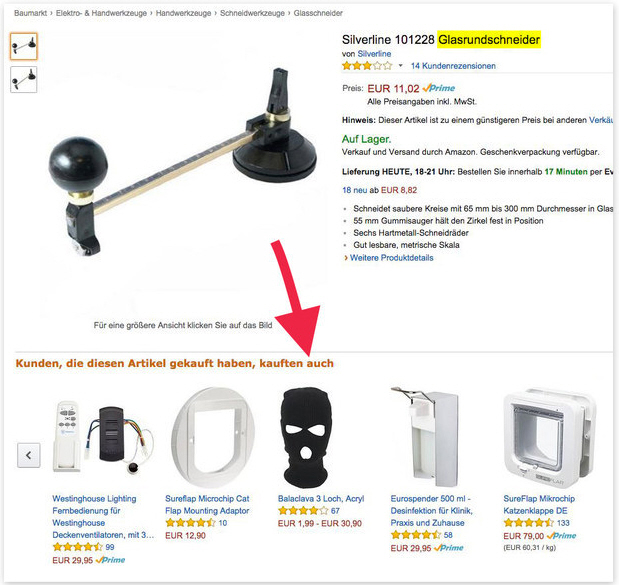Open the star rating dropdown arrow
Image resolution: width=619 pixels, height=585 pixels.
tap(400, 66)
